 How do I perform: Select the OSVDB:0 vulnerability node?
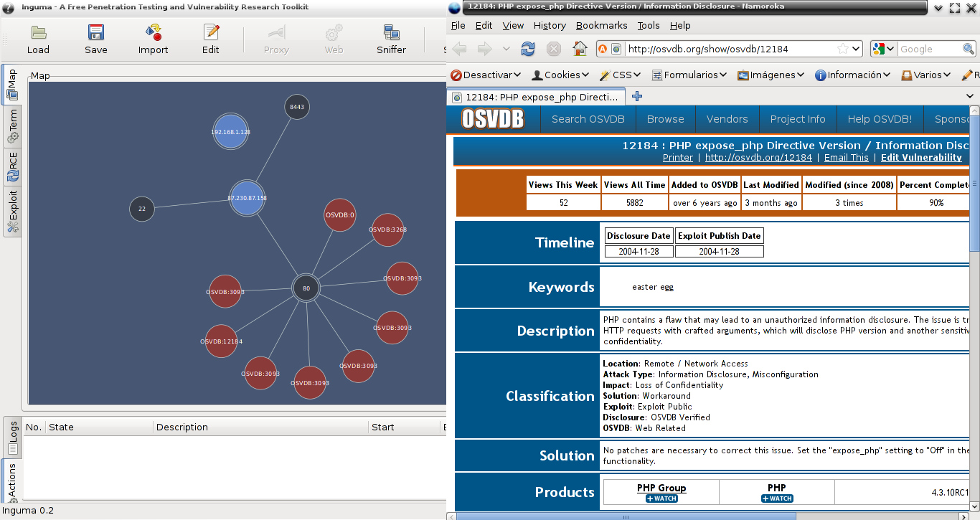click(x=340, y=215)
